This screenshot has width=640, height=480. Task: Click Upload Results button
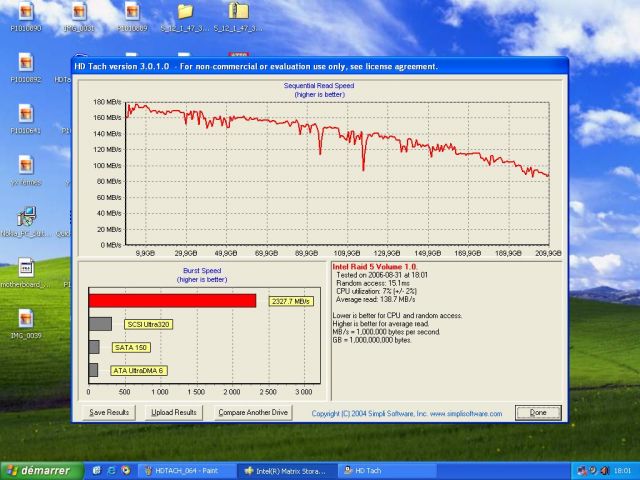(174, 413)
